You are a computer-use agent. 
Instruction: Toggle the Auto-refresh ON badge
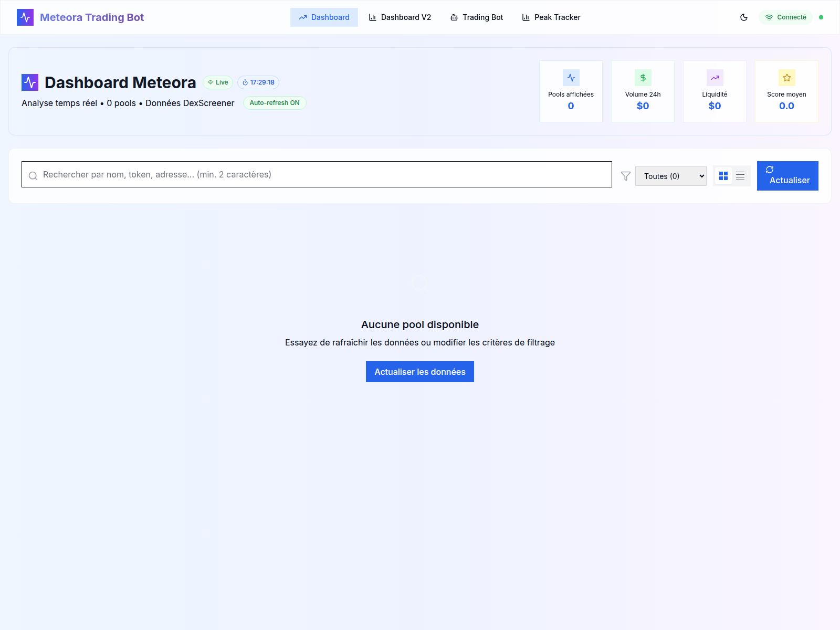pos(275,103)
